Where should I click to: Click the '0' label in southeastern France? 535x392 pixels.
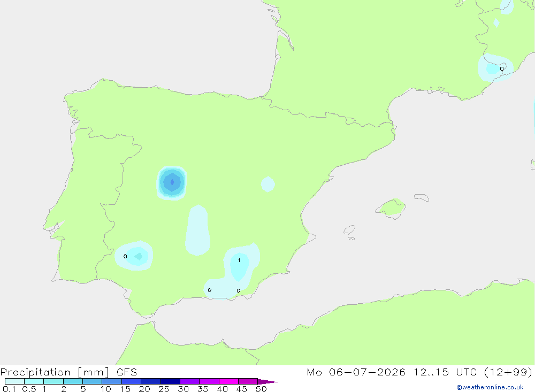pyautogui.click(x=502, y=69)
